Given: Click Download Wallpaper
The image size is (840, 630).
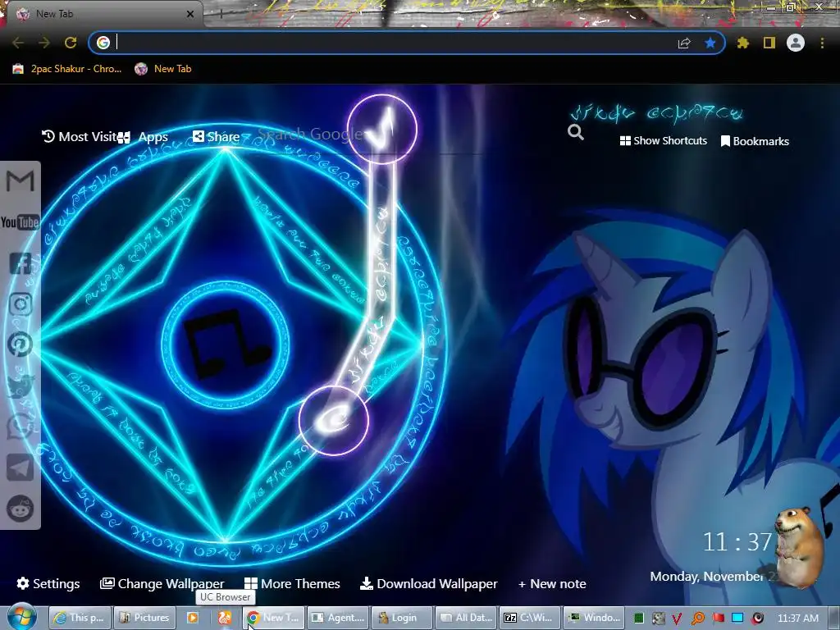Looking at the screenshot, I should point(428,583).
